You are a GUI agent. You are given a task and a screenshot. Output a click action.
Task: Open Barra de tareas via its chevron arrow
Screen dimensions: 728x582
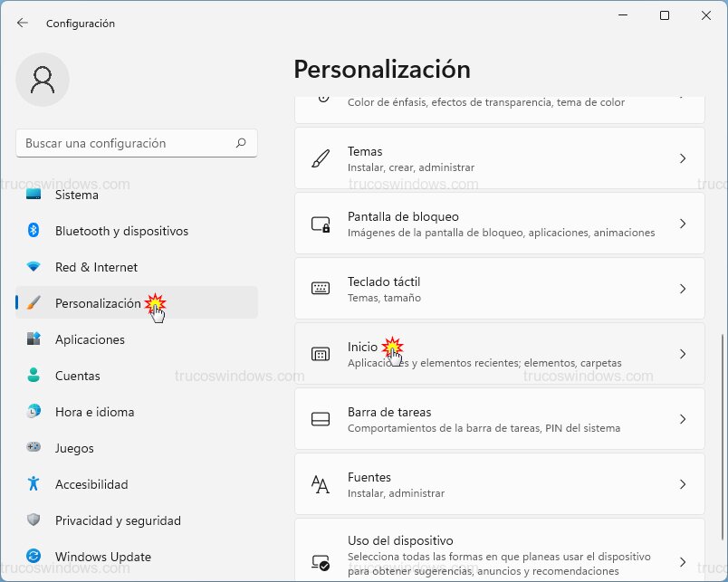(x=683, y=418)
